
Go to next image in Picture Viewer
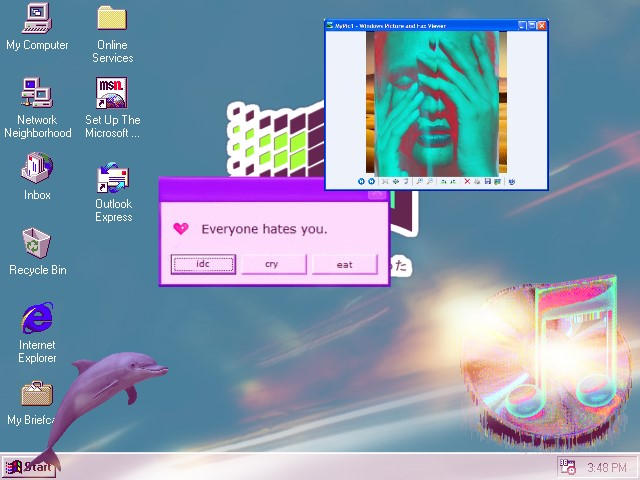point(371,182)
